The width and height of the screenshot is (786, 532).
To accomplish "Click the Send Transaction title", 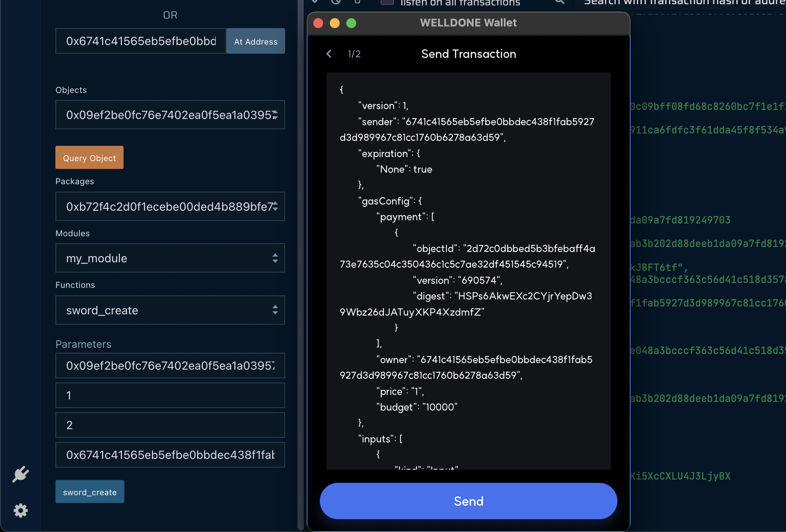I will pyautogui.click(x=469, y=54).
